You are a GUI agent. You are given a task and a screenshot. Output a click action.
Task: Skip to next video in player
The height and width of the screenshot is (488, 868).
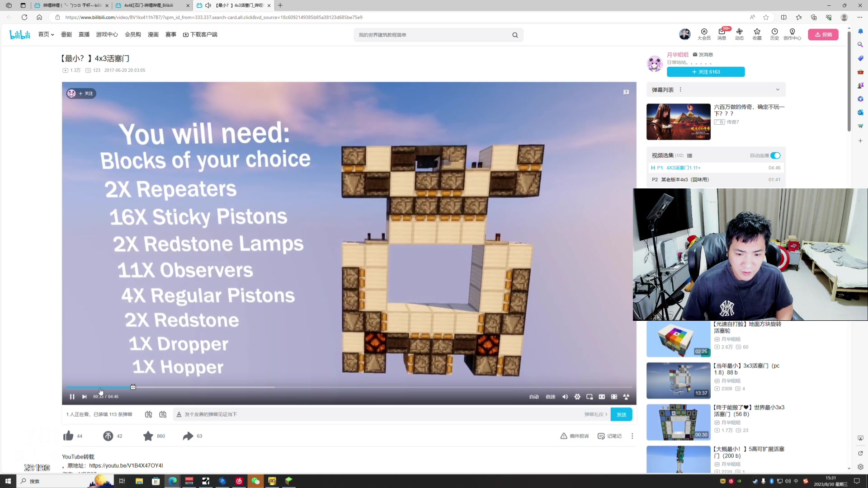click(84, 397)
